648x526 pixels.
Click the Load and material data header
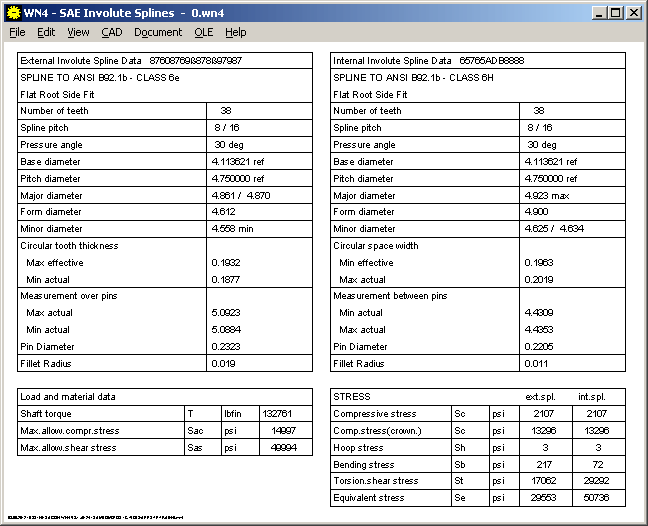pos(66,396)
